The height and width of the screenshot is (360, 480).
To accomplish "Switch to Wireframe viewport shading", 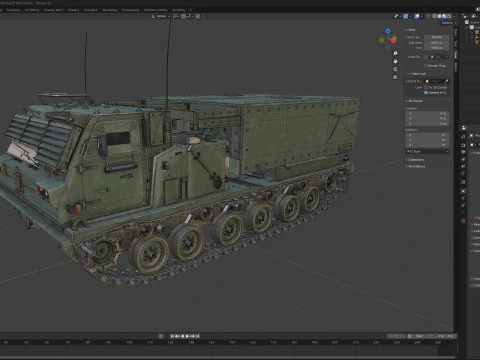I will point(435,16).
